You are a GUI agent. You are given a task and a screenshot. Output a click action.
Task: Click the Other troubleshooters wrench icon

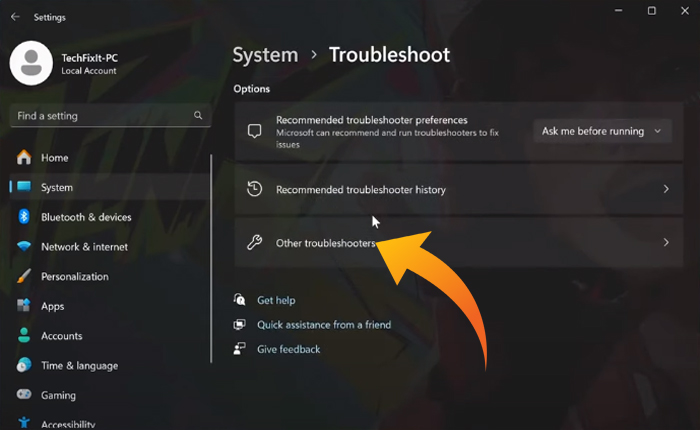click(x=254, y=243)
